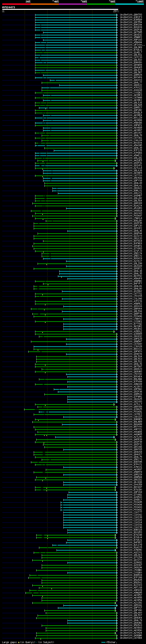Click the purple ~60% identity legend bar

[x=73, y=4]
